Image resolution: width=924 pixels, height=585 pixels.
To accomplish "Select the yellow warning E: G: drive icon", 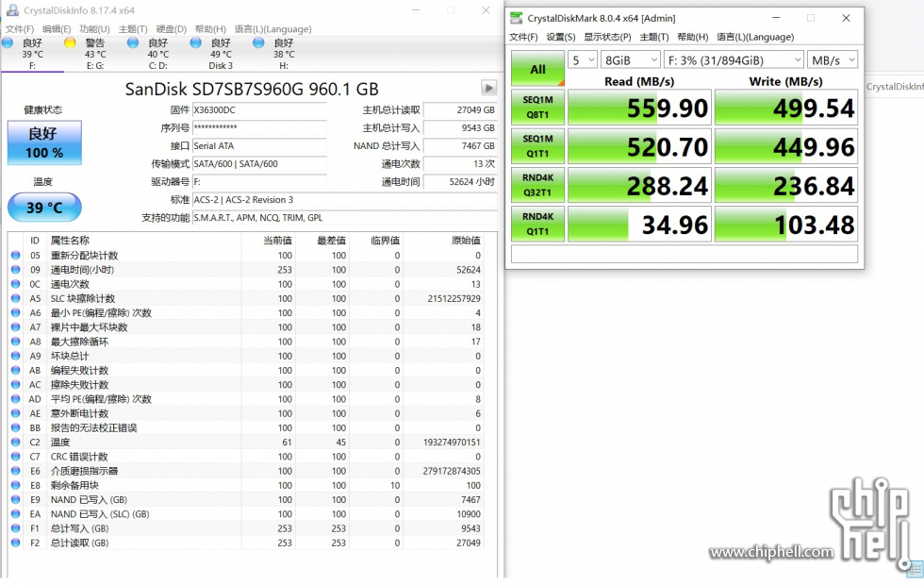I will [x=70, y=42].
